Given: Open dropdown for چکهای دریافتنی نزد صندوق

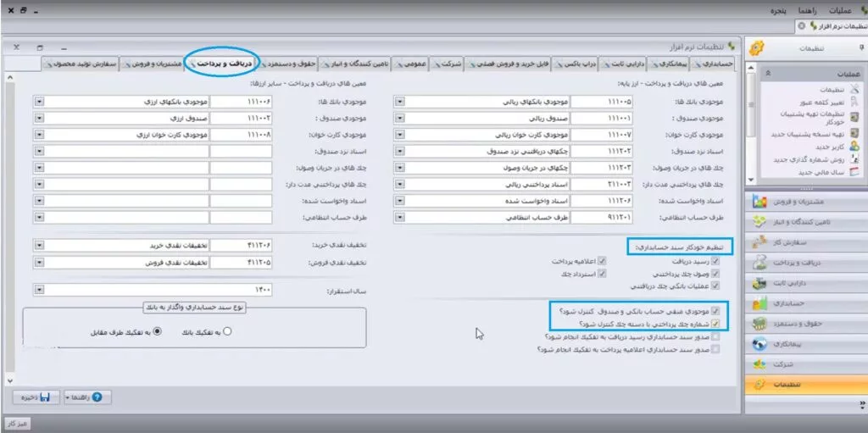Looking at the screenshot, I should (400, 151).
